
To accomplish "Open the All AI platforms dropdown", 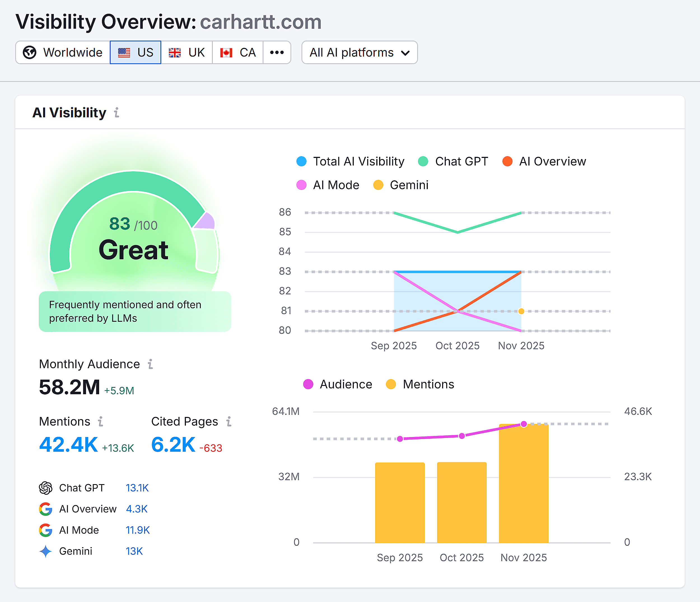I will [x=359, y=52].
